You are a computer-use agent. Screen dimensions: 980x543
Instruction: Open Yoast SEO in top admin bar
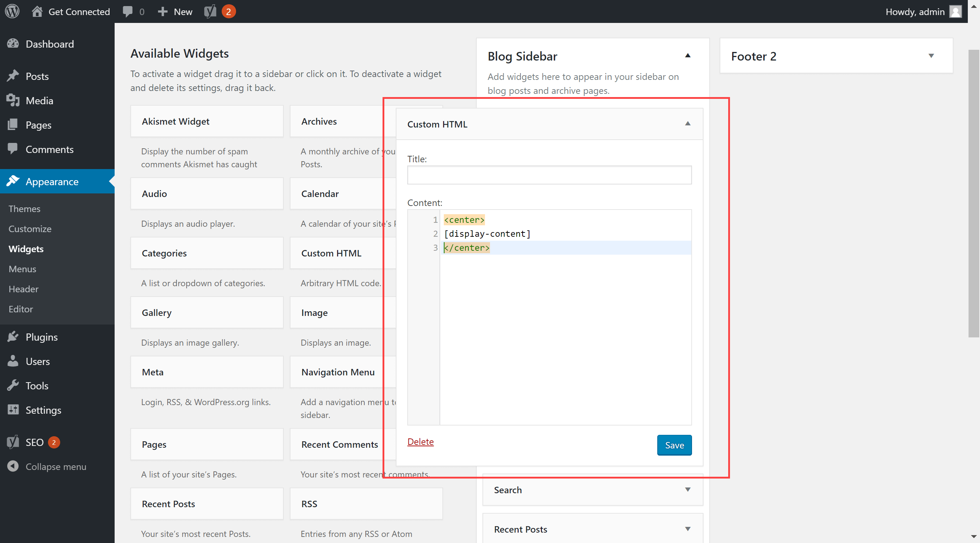click(x=210, y=11)
